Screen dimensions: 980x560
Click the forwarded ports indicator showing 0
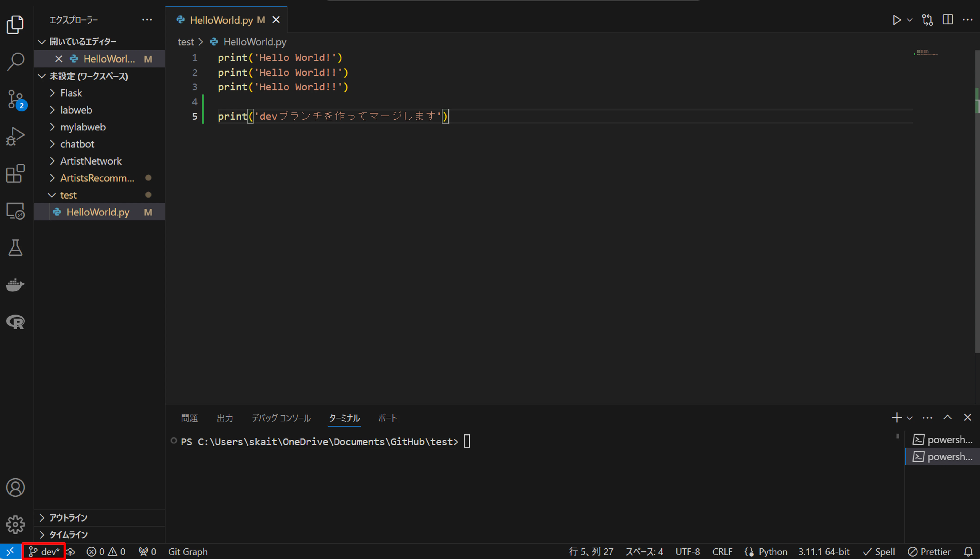(147, 551)
